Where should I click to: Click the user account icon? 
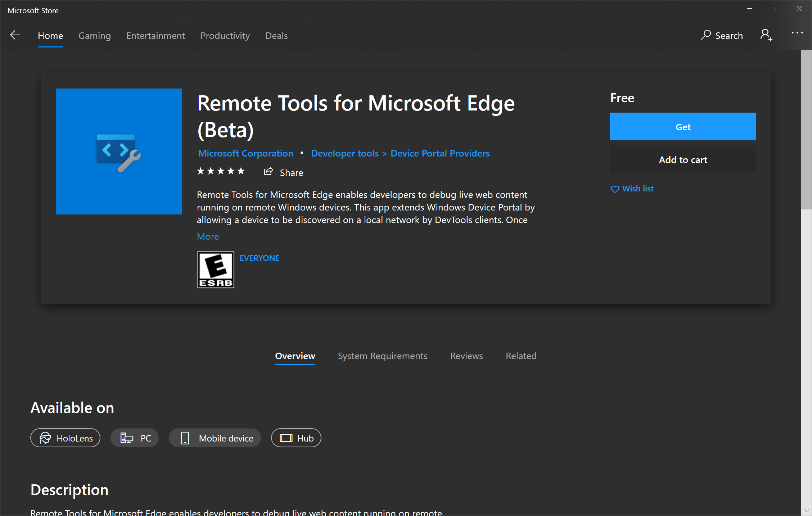click(767, 35)
